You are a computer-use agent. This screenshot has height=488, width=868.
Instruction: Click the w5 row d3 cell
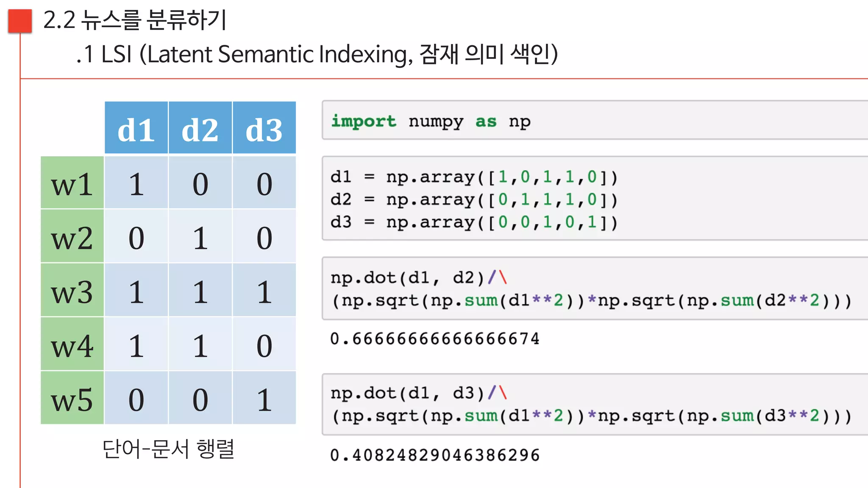tap(264, 397)
